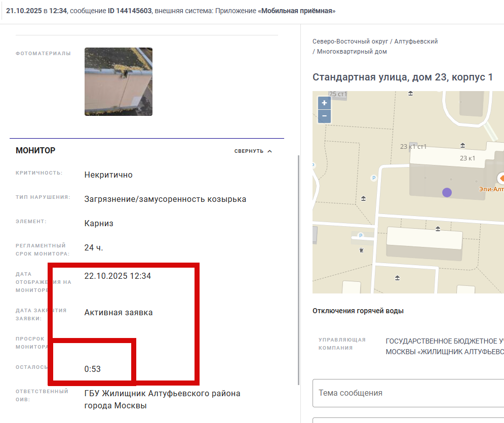The image size is (504, 423).
Task: Click the vertical scrollbar of the left panel
Action: point(299,270)
